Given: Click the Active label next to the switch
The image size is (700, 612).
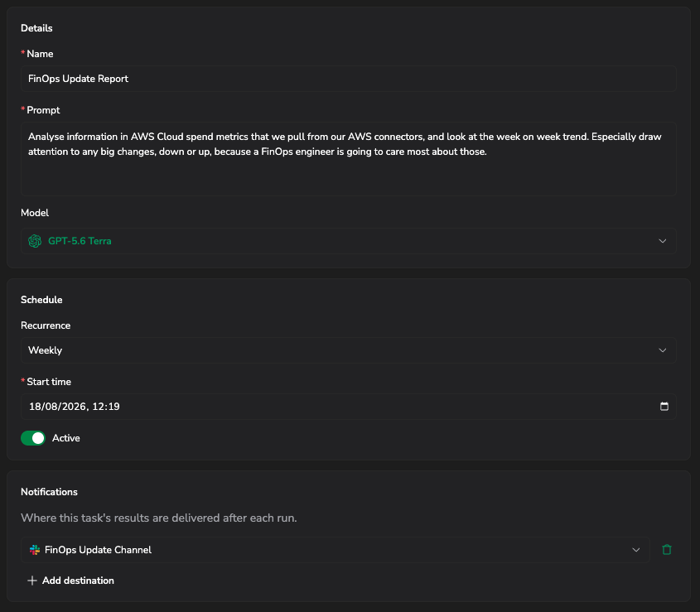Looking at the screenshot, I should pyautogui.click(x=66, y=438).
